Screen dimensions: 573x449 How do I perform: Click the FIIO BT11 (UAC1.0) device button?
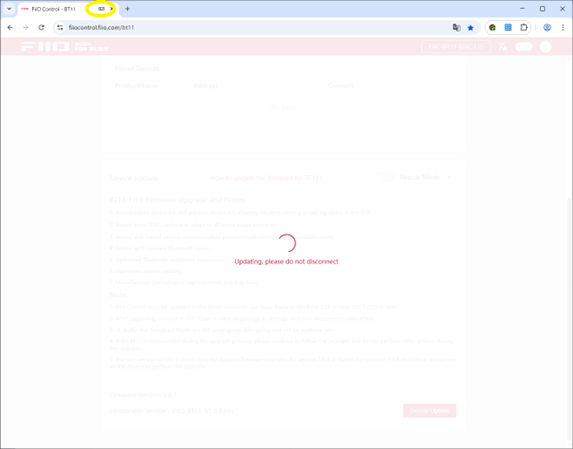pos(456,47)
